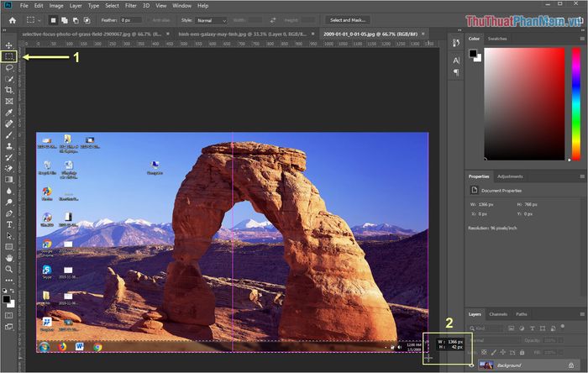The width and height of the screenshot is (588, 373).
Task: Open the Properties panel options menu
Action: coord(582,176)
